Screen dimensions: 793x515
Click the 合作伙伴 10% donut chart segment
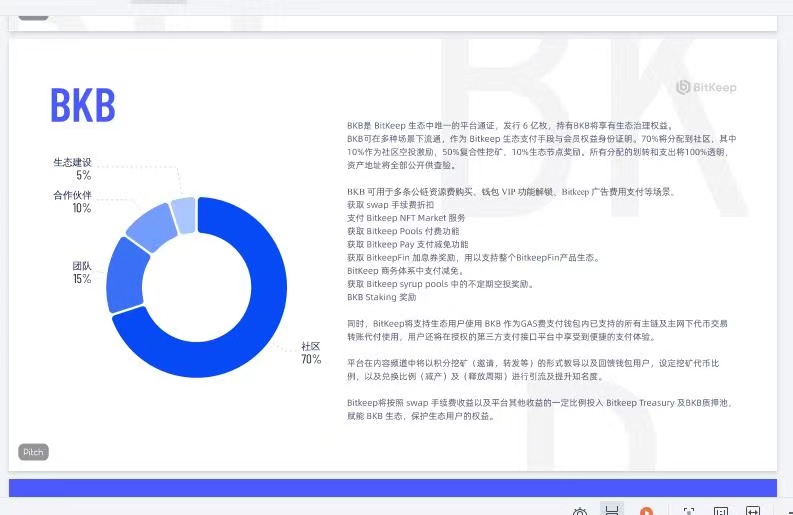click(152, 227)
